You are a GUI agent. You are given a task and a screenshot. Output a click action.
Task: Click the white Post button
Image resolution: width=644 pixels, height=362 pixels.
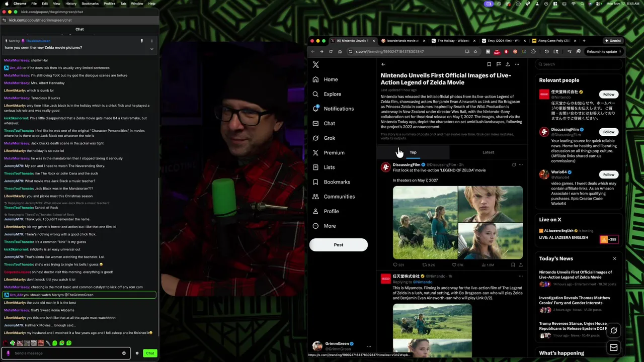click(338, 245)
